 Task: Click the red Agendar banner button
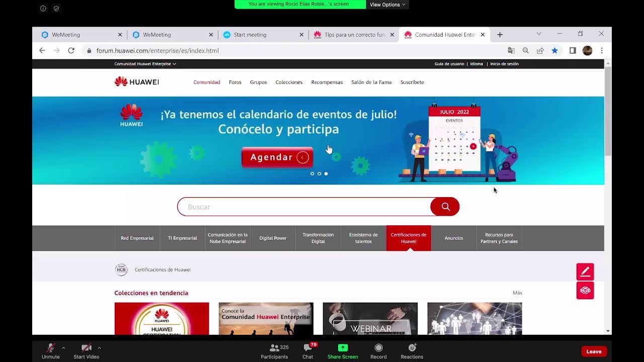pos(277,157)
